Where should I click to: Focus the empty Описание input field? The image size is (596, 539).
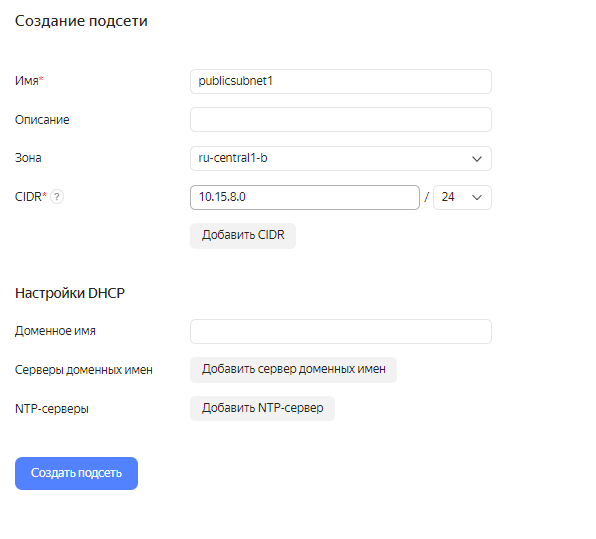[341, 120]
